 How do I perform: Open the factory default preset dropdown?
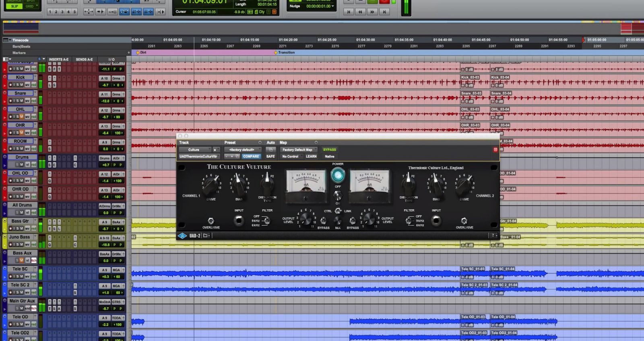click(x=242, y=150)
